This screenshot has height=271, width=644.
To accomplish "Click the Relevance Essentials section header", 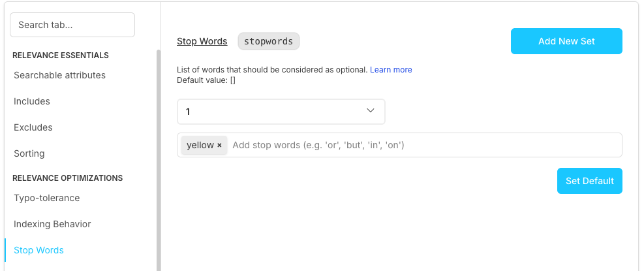I will click(x=61, y=56).
